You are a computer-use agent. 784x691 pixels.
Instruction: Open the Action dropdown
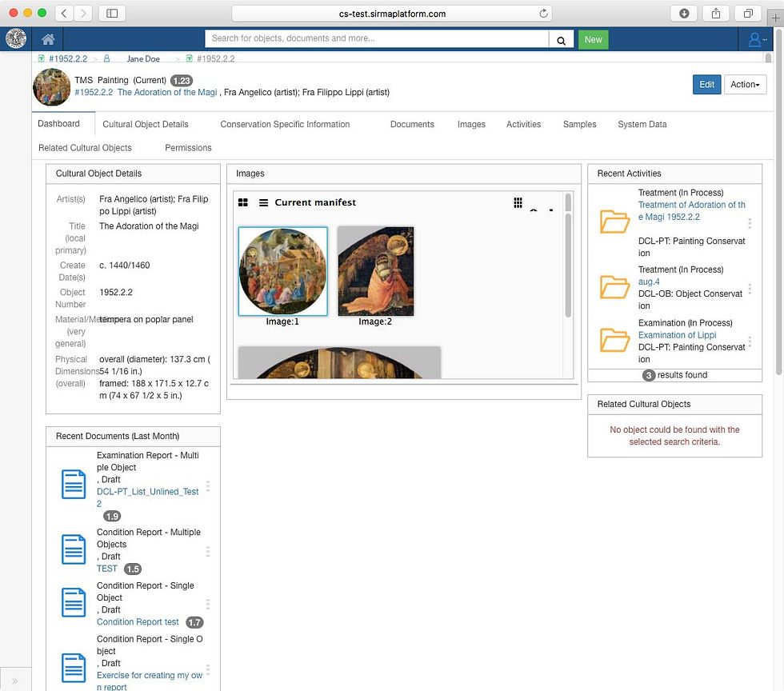tap(745, 85)
